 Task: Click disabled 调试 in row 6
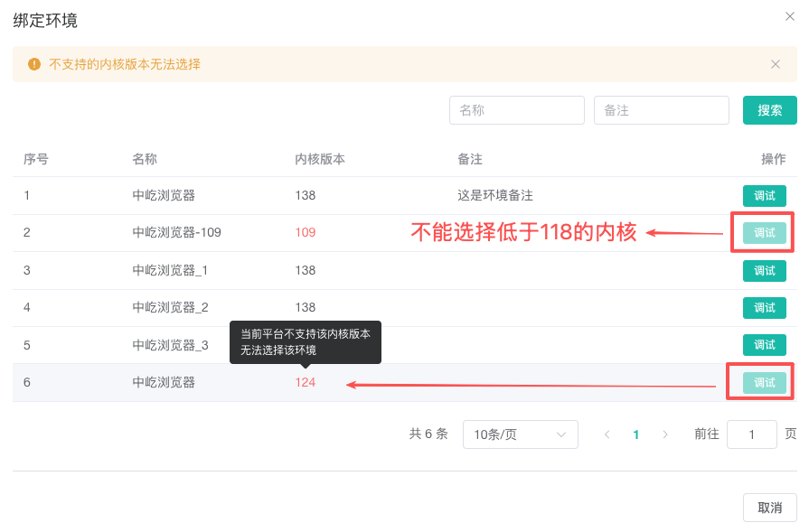[764, 382]
